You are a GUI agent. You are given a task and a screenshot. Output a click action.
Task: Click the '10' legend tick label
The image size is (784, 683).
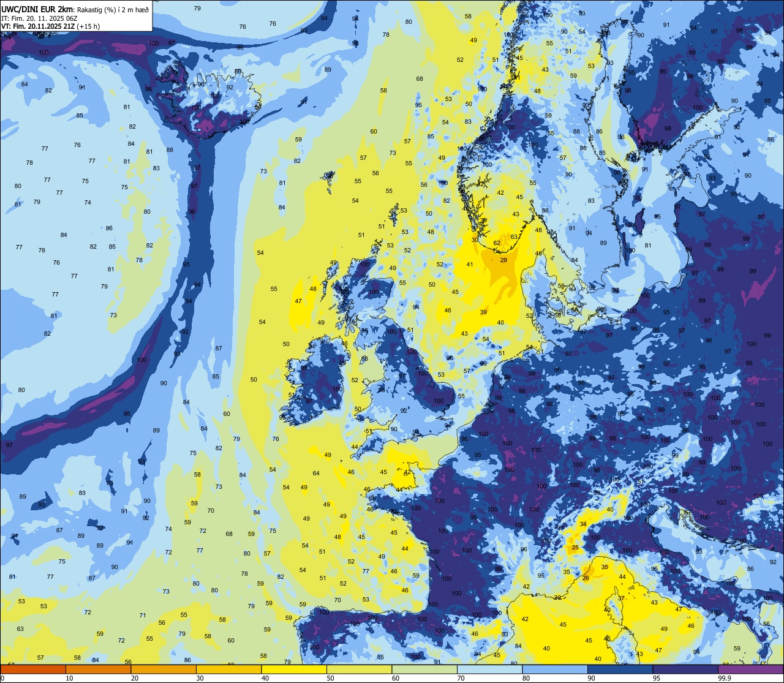pos(69,678)
